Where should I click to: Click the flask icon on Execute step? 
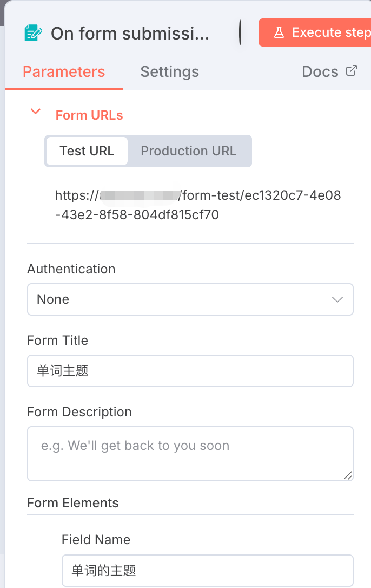coord(279,32)
